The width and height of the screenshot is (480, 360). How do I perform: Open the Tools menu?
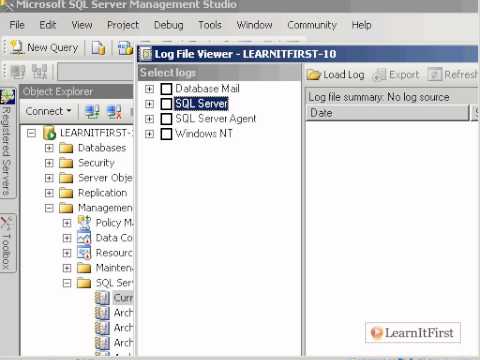click(210, 25)
